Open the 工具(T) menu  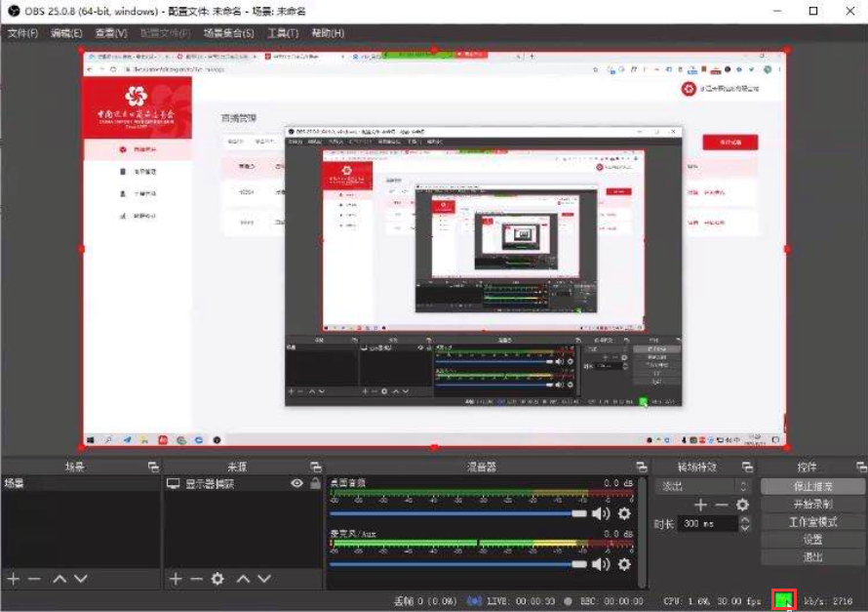click(x=282, y=33)
